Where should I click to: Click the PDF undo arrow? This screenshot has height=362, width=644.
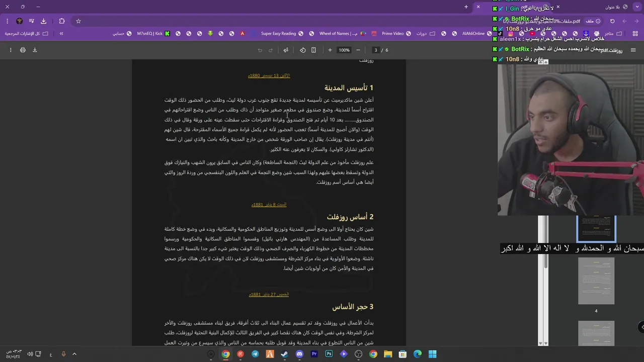coord(260,50)
